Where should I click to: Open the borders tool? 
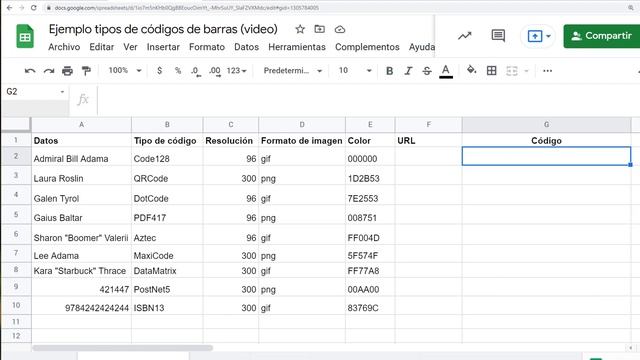click(x=491, y=71)
